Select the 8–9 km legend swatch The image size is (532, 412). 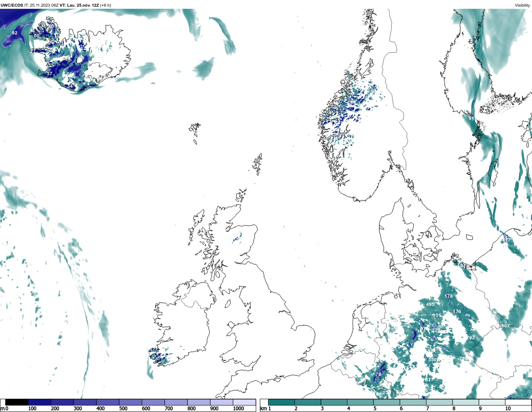[x=465, y=402]
